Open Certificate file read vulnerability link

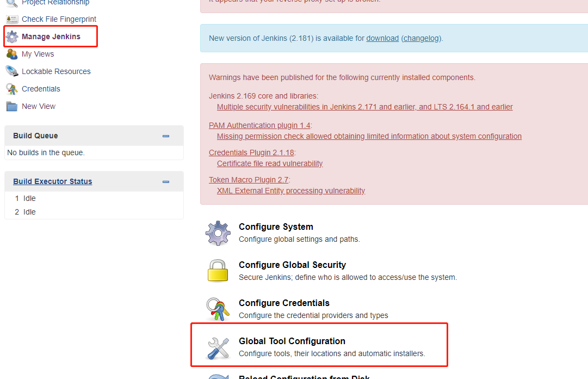coord(270,163)
